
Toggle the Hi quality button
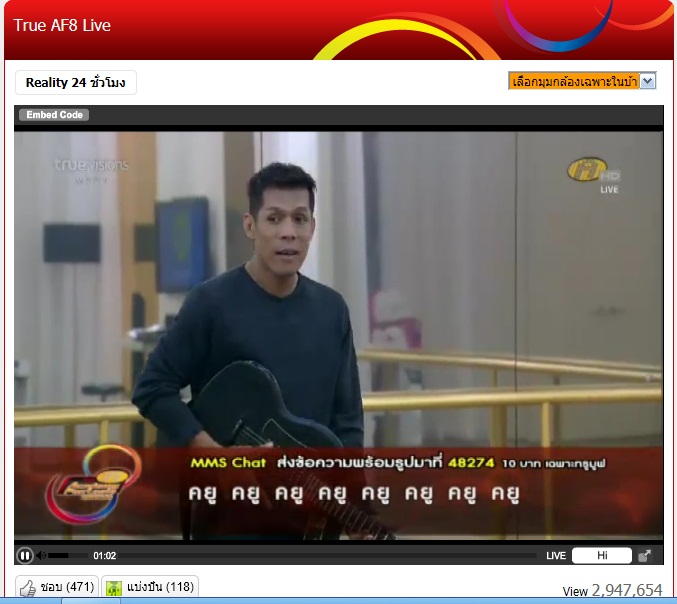point(602,555)
